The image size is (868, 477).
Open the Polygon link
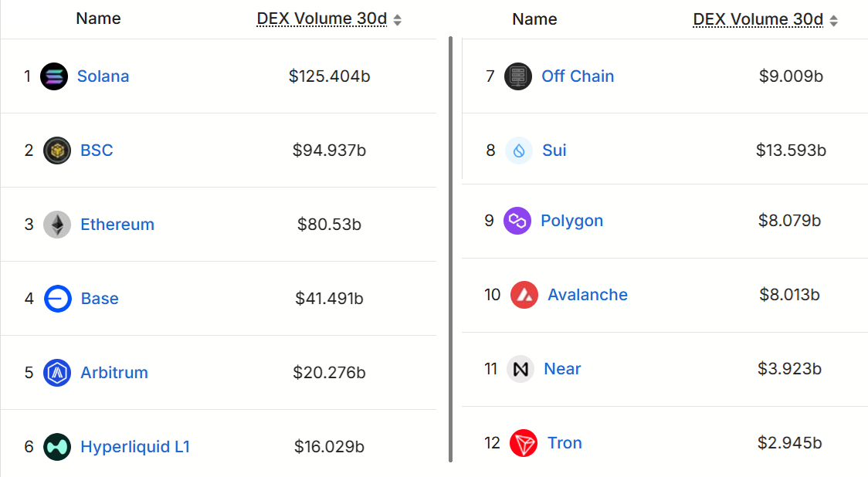[x=572, y=221]
